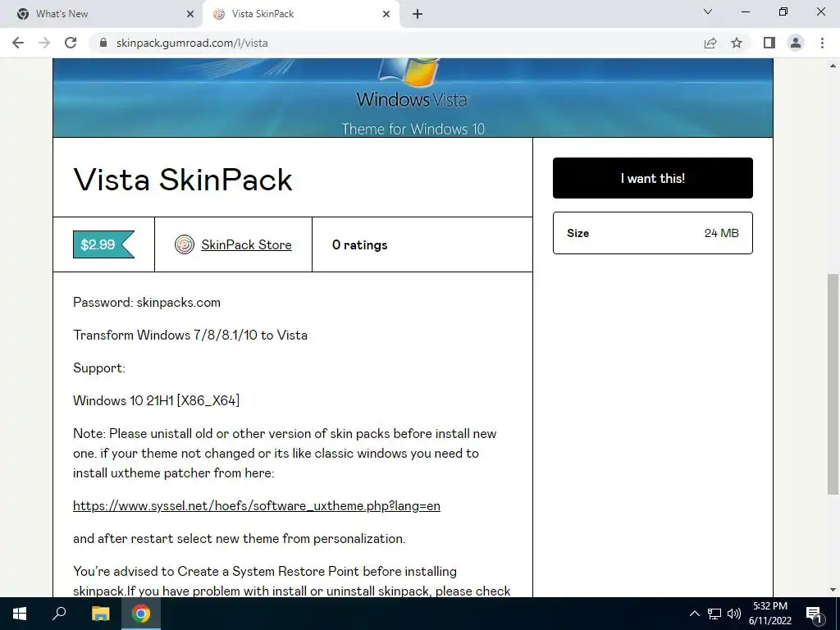Click the 0 ratings text
The image size is (840, 630).
click(x=359, y=244)
